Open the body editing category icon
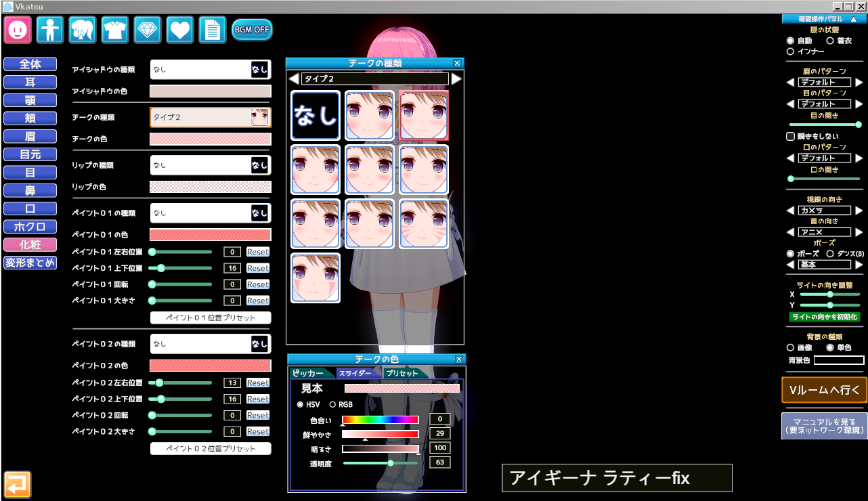This screenshot has width=868, height=501. pos(50,30)
